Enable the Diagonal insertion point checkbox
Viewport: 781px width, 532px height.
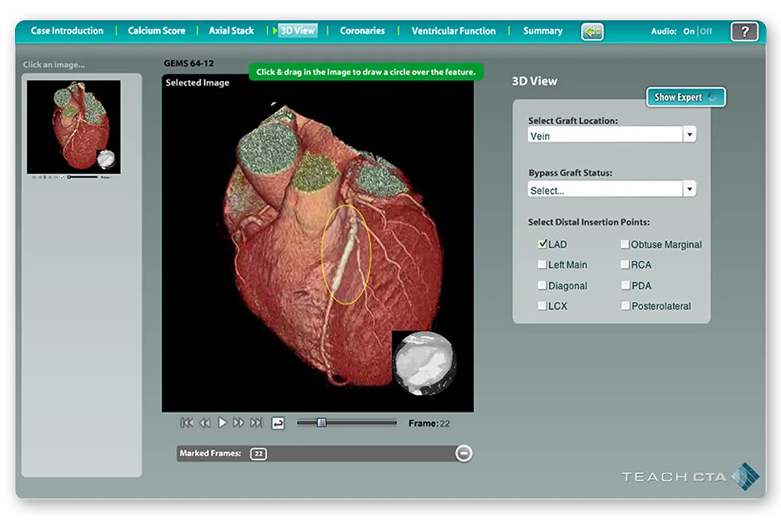[x=542, y=286]
